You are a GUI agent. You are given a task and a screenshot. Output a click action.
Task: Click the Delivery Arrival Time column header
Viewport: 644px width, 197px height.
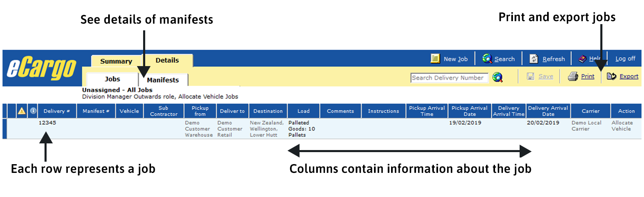coord(509,111)
